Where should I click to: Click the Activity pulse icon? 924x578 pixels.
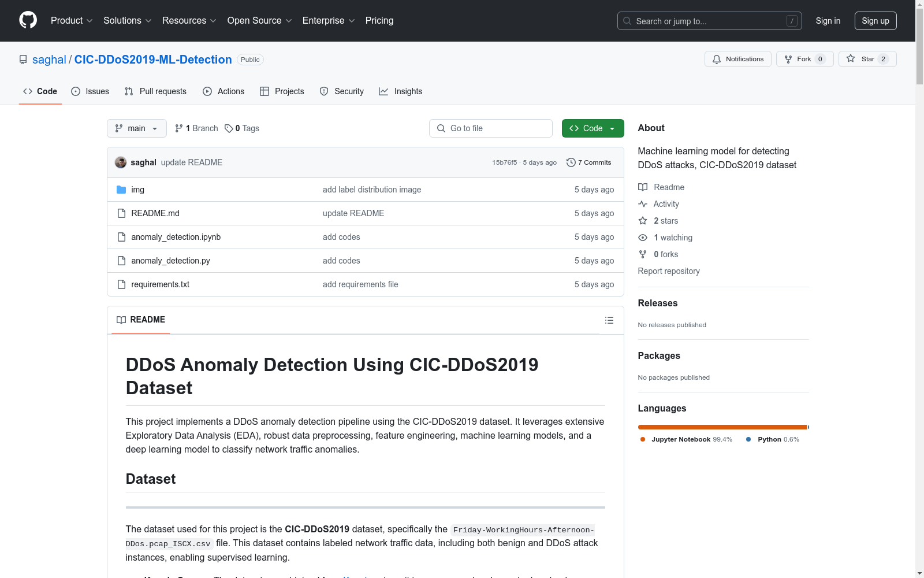(x=643, y=204)
